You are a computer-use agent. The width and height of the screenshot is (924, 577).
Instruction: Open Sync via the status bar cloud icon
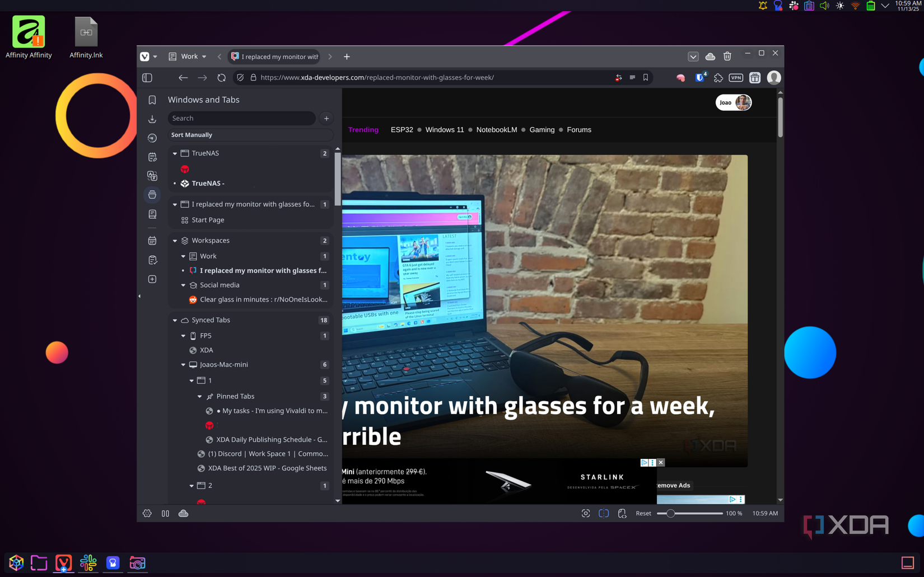point(184,513)
